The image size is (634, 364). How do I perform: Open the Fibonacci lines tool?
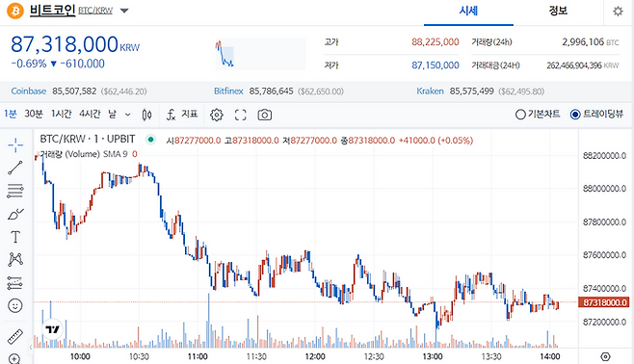tap(15, 191)
